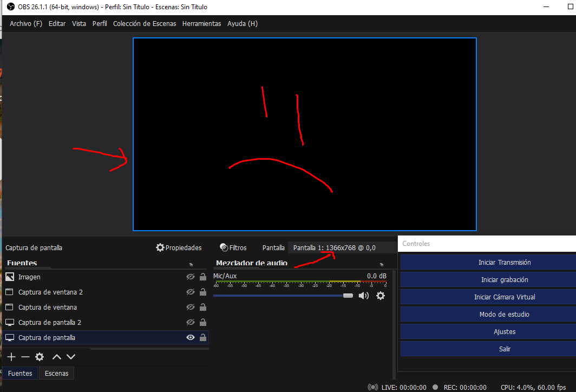
Task: Click the CPU 4.0%, 60.00 fps status
Action: 533,387
